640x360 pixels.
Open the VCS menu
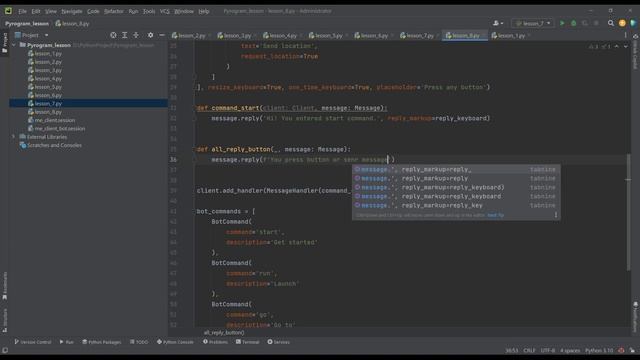click(164, 11)
